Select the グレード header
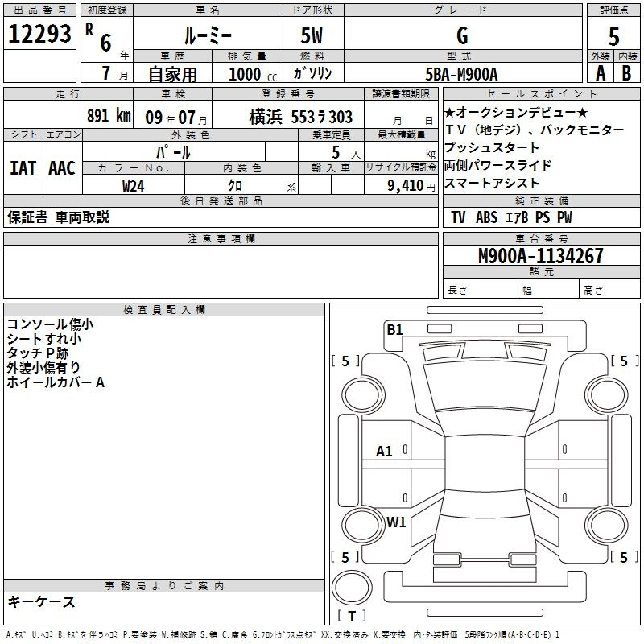Screen dimensions: 644x644 (x=463, y=10)
